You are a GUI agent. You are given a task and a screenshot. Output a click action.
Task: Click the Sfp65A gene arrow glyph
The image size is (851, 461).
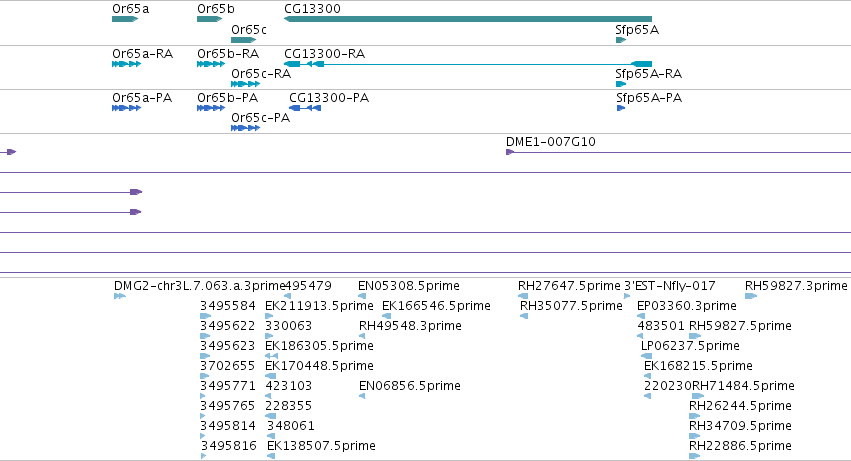621,40
